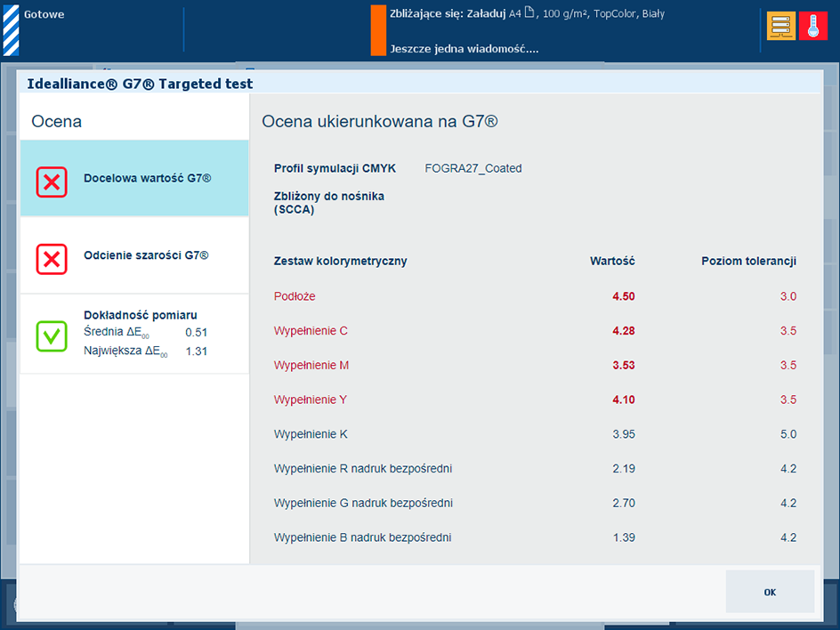Select the Wypełnienie K row label

[x=311, y=434]
